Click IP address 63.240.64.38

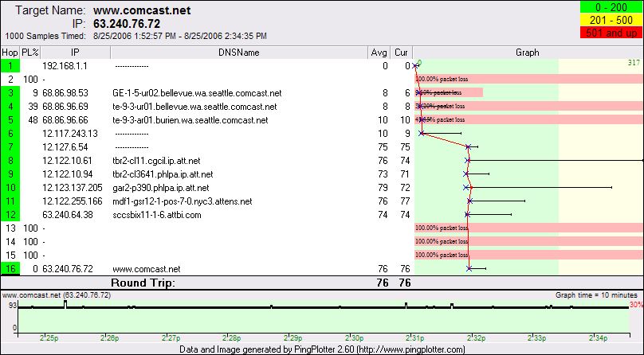point(68,215)
